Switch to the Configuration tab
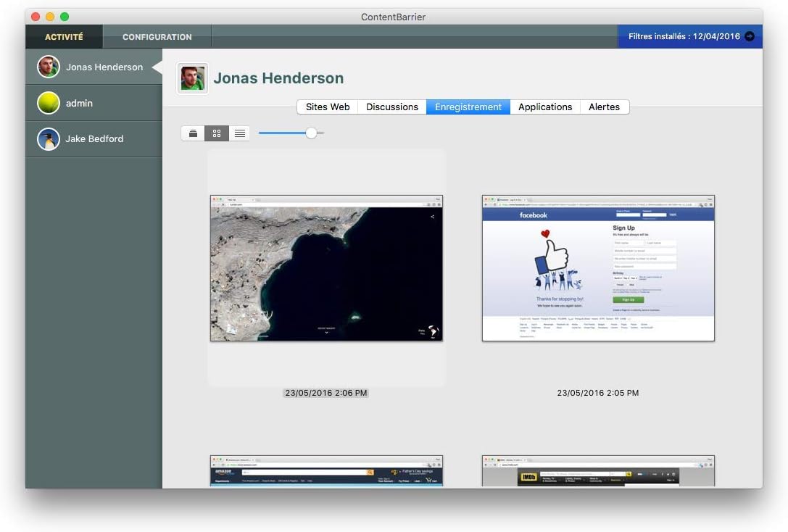788x532 pixels. (x=157, y=36)
